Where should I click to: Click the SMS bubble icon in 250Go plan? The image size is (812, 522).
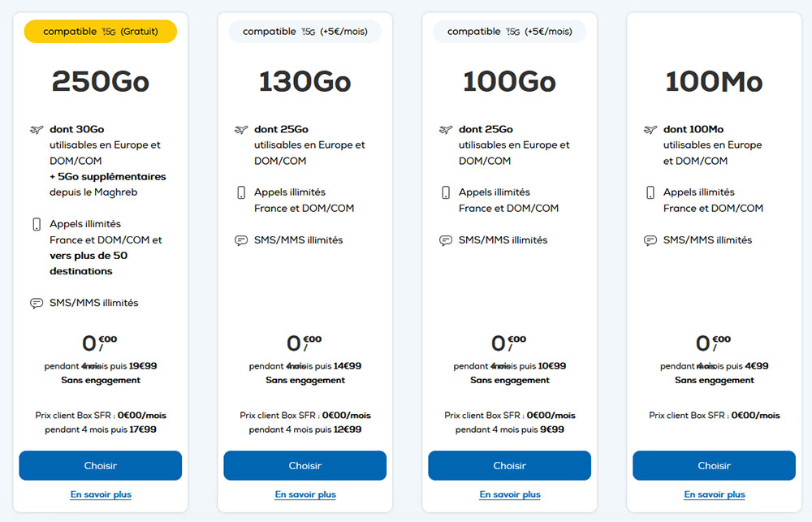(37, 303)
